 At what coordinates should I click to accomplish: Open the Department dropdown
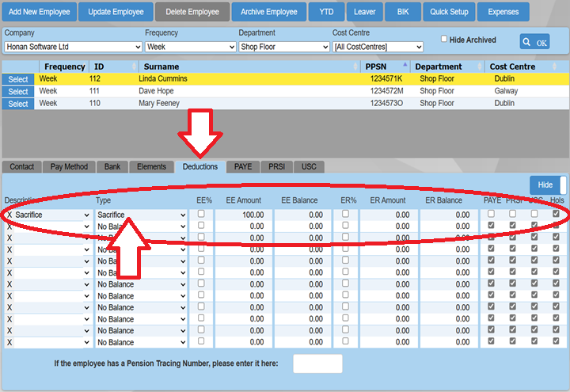point(283,48)
